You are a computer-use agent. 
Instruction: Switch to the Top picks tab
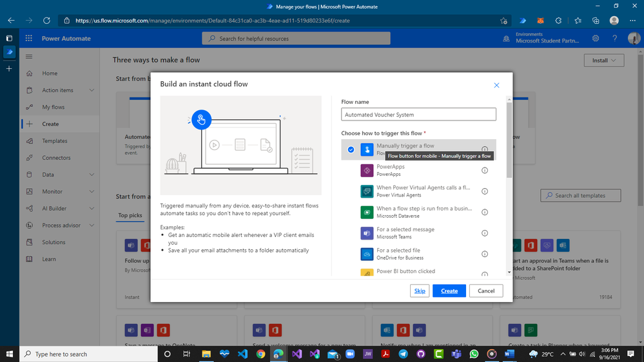(x=130, y=215)
